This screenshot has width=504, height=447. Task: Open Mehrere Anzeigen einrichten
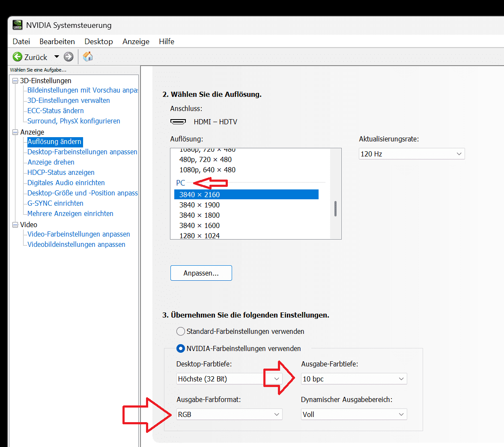tap(70, 214)
